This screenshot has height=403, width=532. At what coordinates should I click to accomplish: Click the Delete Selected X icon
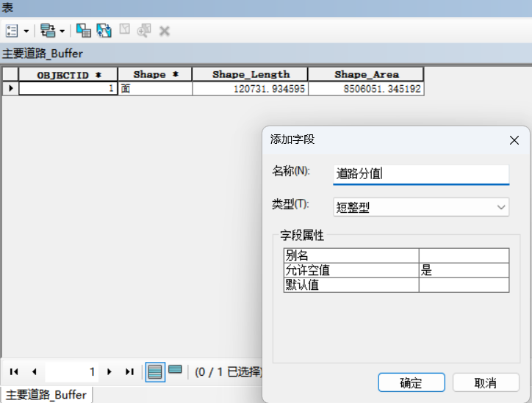click(165, 31)
